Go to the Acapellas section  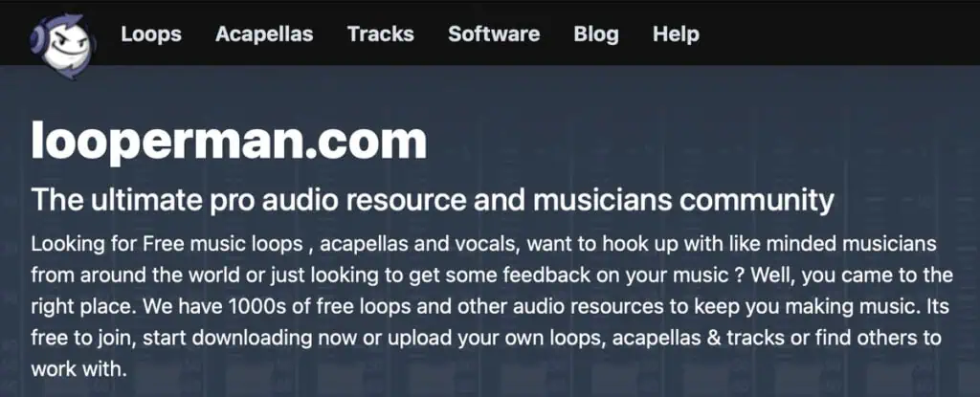[x=264, y=33]
